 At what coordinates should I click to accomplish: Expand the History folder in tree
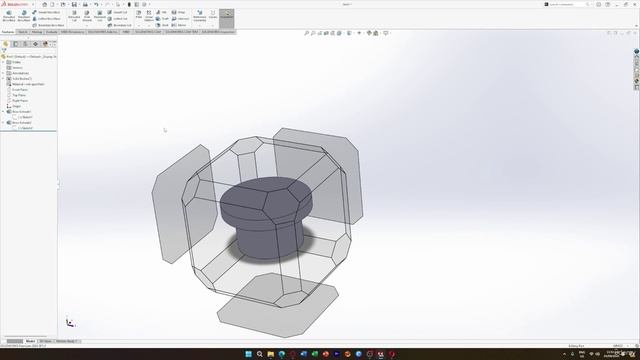(3, 62)
